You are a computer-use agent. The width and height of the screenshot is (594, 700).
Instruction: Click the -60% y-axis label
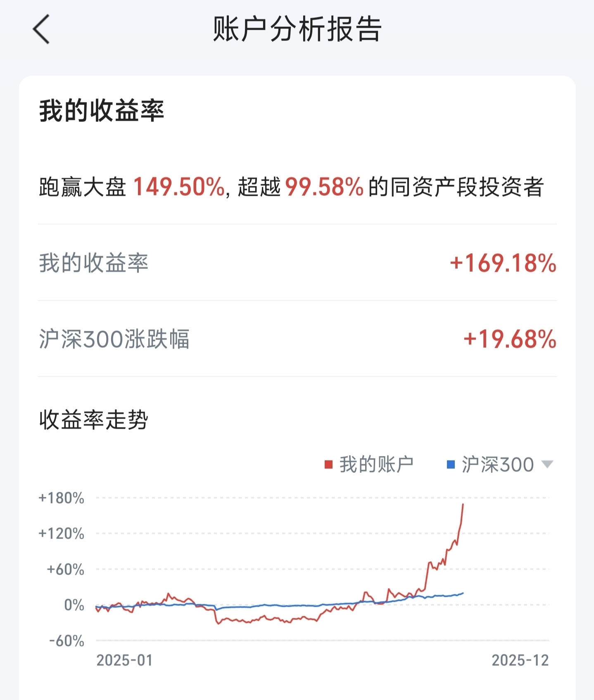(67, 641)
